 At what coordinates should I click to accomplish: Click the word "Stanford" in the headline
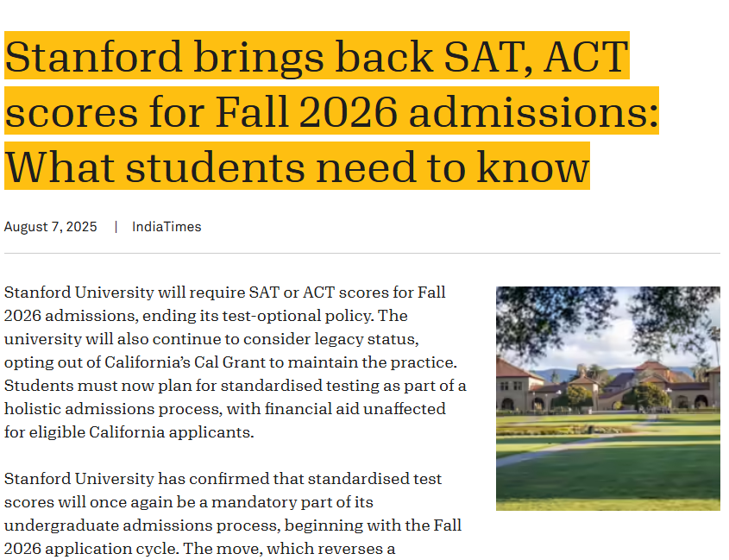click(x=93, y=56)
